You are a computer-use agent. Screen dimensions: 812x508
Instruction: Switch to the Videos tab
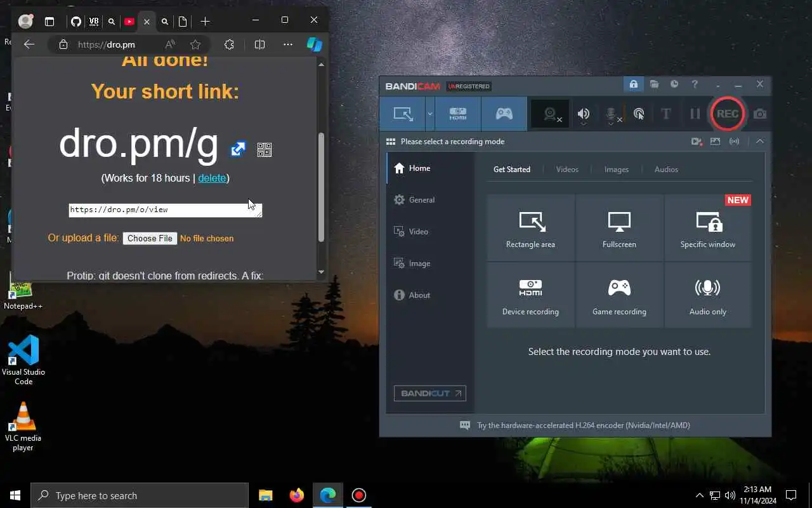click(x=567, y=170)
